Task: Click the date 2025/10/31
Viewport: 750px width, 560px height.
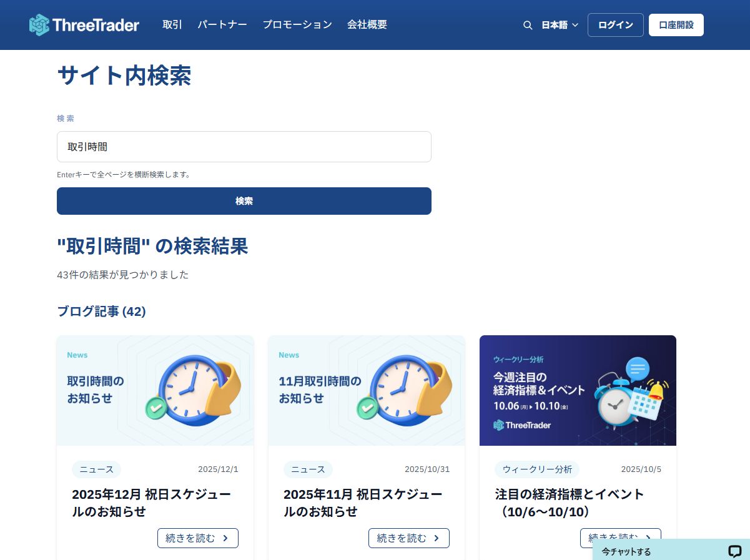Action: coord(427,469)
